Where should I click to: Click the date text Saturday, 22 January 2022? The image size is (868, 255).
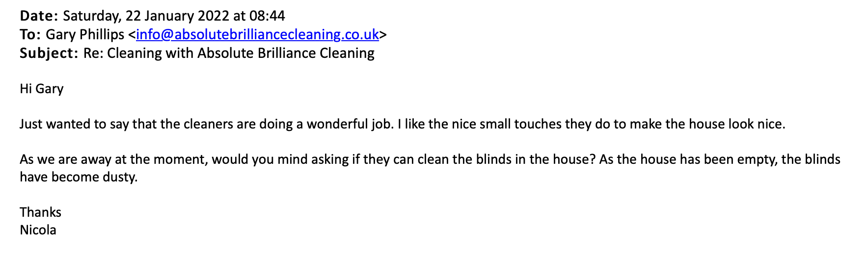[x=146, y=16]
